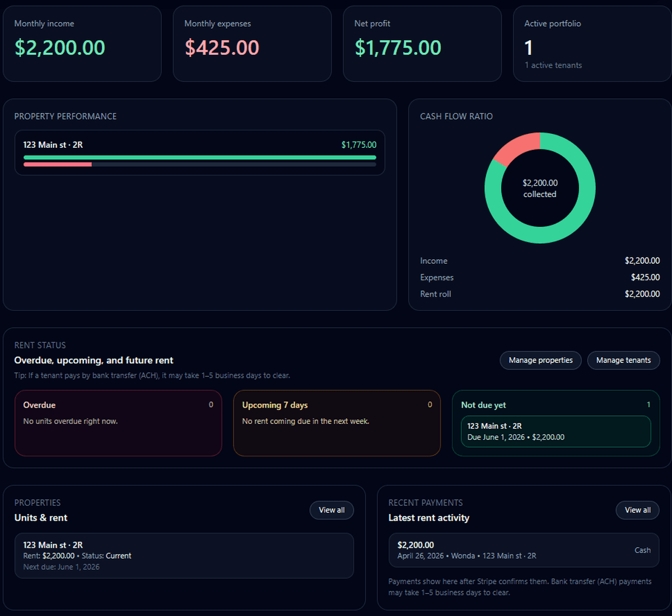Click the red expense bar for 123 Main st

(58, 165)
